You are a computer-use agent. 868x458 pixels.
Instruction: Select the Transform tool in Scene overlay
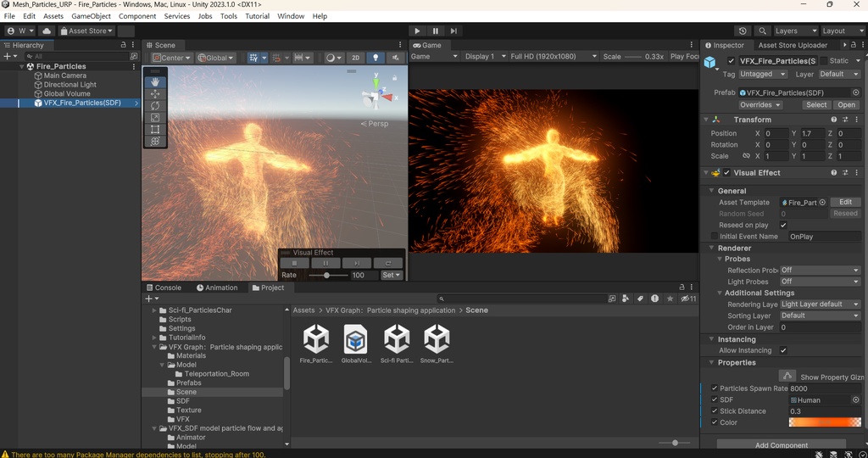155,141
